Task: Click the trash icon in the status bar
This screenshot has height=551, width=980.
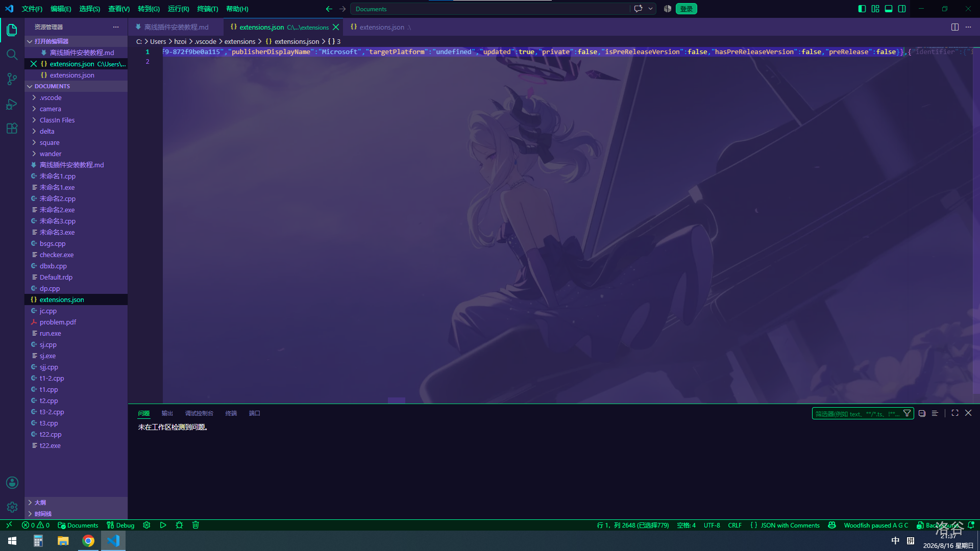Action: click(x=195, y=525)
